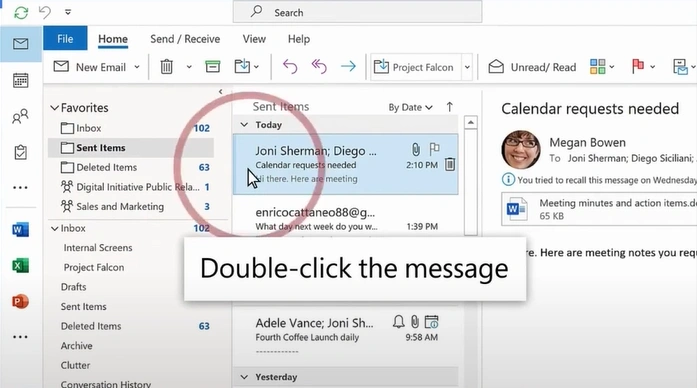
Task: Expand the Quick Steps gallery dropdown
Action: [467, 67]
